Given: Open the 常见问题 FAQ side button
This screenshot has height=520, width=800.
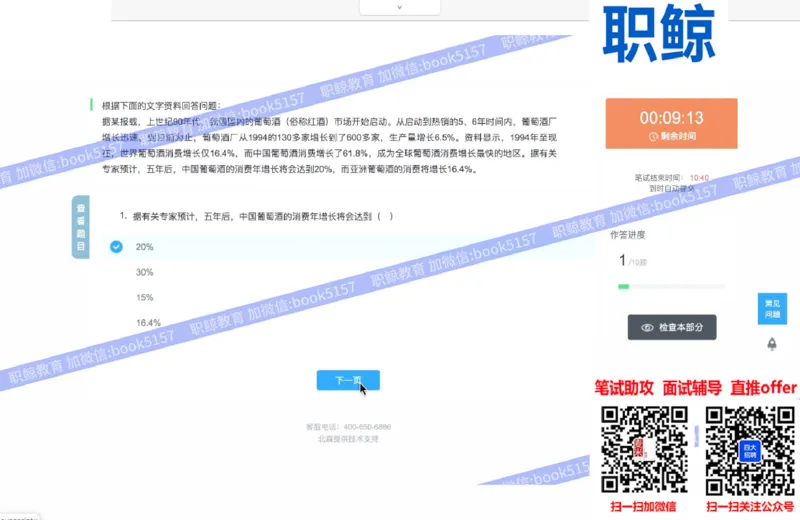Looking at the screenshot, I should click(x=772, y=309).
